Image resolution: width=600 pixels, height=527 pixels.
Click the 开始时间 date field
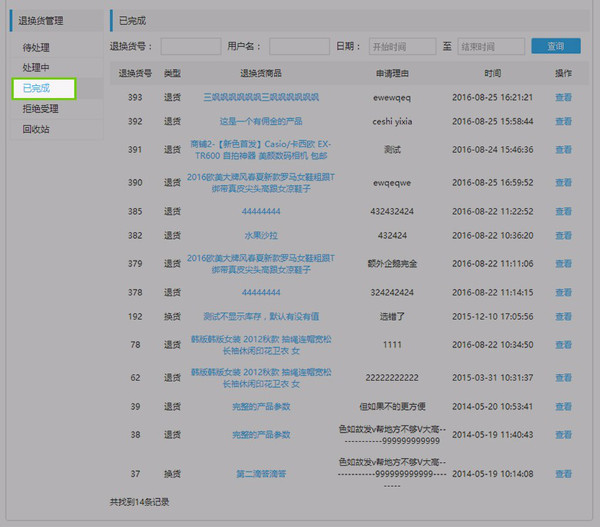[x=402, y=46]
